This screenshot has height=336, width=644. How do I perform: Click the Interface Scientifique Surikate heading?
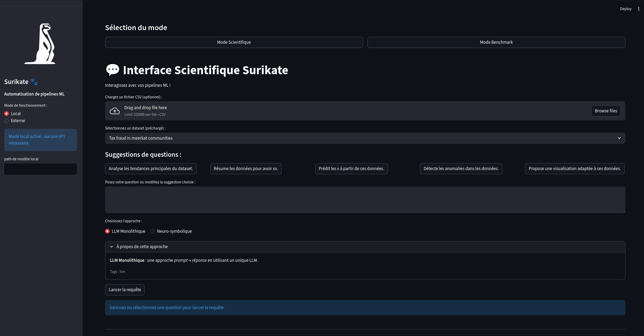pos(205,70)
